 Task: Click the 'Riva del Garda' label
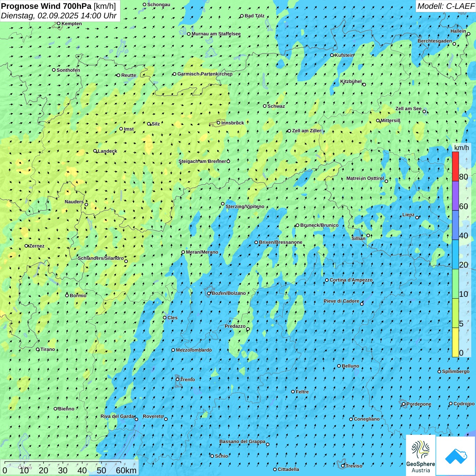coord(117,416)
